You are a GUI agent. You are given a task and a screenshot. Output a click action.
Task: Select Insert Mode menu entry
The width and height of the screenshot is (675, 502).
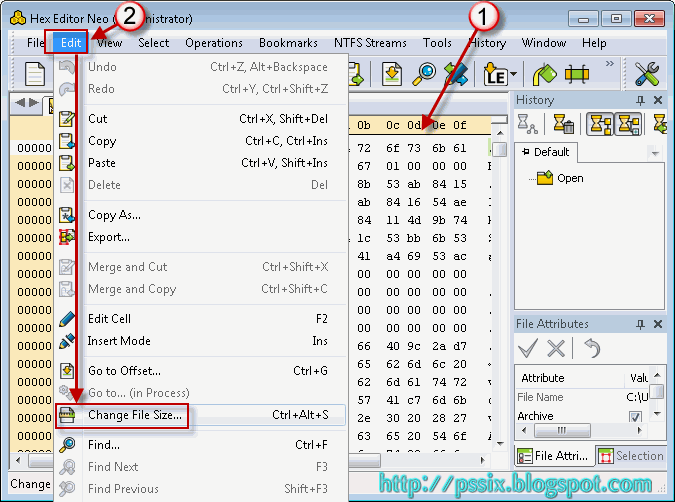pyautogui.click(x=201, y=341)
